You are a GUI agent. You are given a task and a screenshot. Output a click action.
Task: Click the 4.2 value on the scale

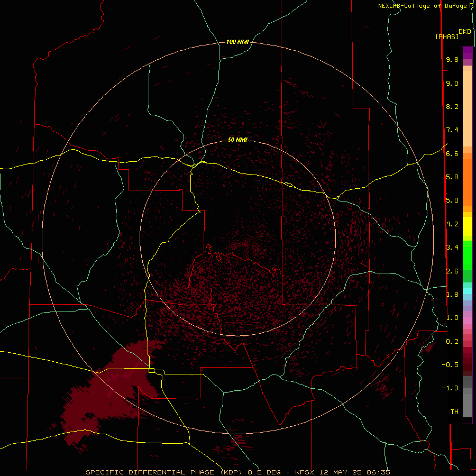452,224
